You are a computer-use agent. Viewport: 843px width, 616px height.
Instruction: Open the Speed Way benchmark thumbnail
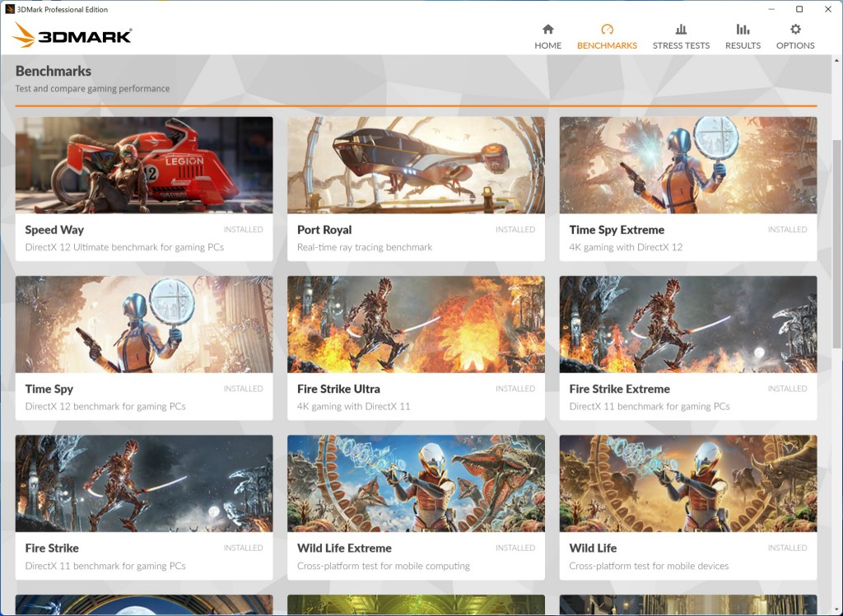(x=144, y=166)
